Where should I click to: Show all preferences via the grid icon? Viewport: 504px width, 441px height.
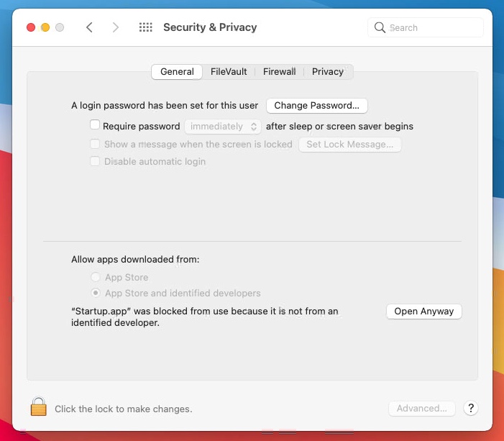click(x=146, y=27)
